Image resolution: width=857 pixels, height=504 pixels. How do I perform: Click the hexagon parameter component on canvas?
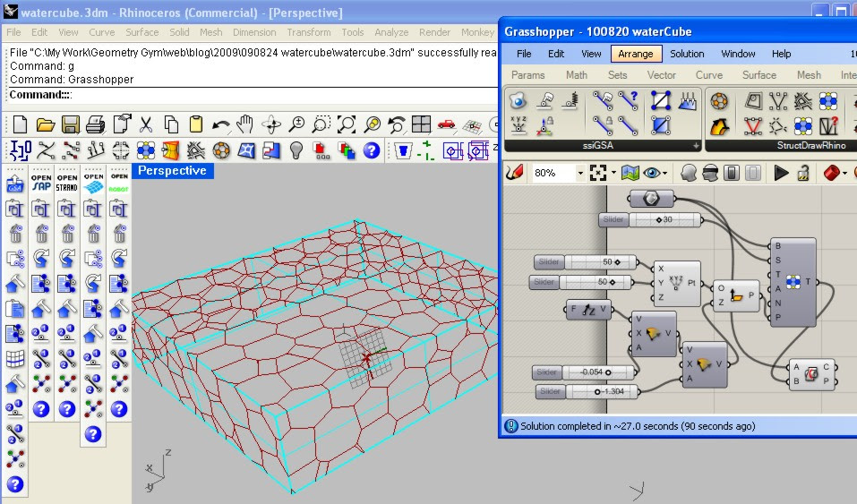point(651,199)
